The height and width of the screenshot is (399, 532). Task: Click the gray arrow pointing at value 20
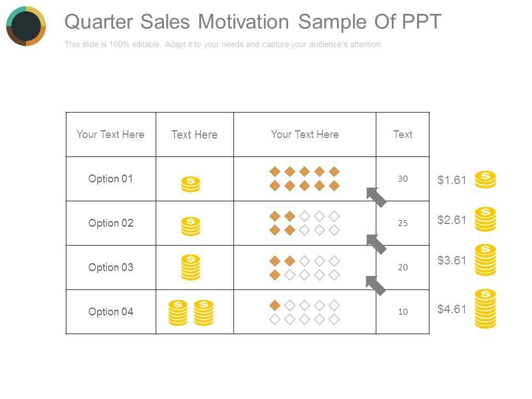pos(376,285)
